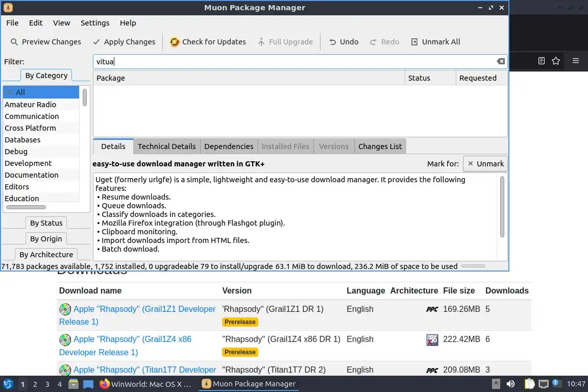Image resolution: width=588 pixels, height=392 pixels.
Task: Switch to the Details tab
Action: click(x=113, y=146)
